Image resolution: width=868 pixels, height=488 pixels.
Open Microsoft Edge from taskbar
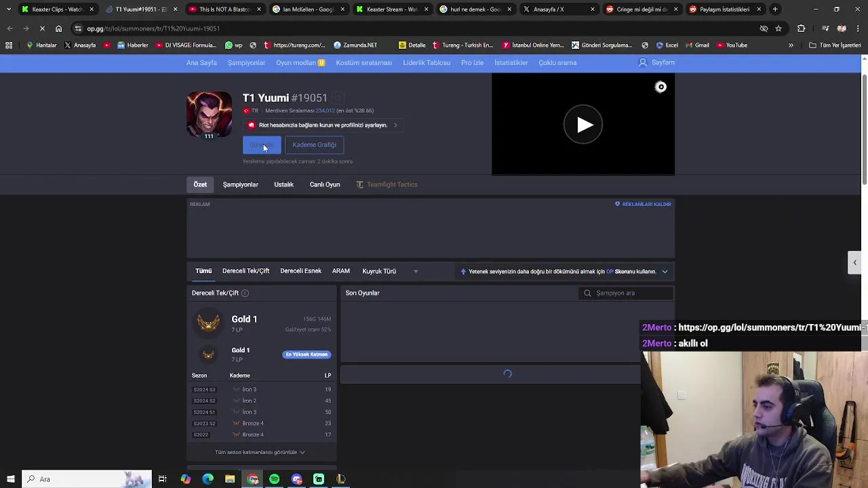[x=208, y=479]
